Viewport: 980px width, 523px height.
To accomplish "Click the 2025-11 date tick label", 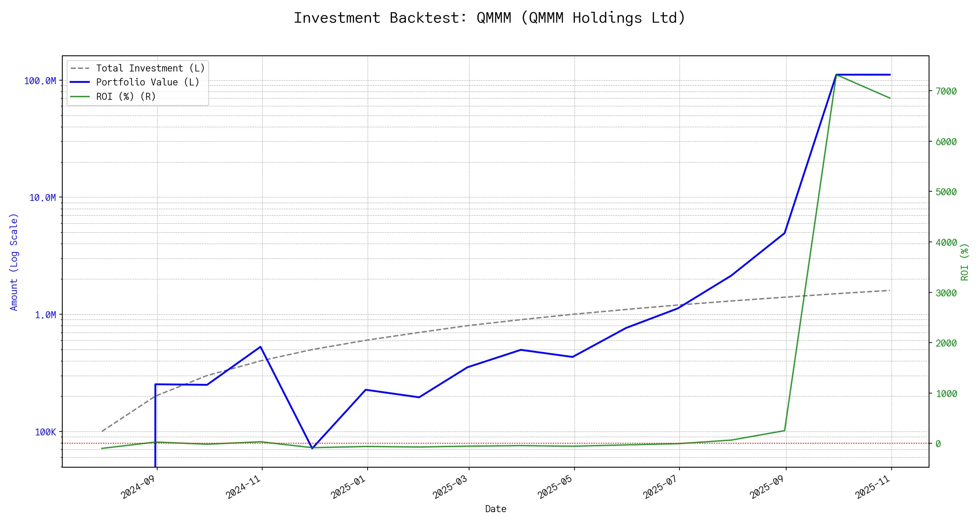I will pos(872,487).
